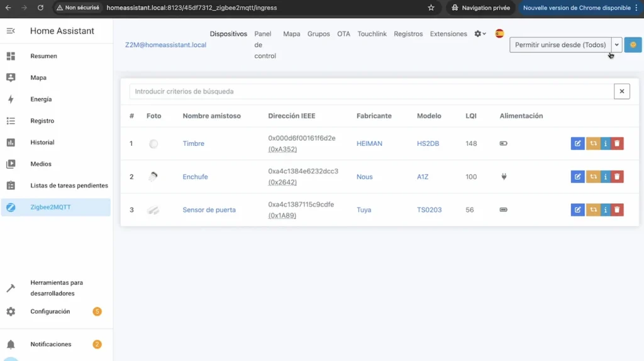Clear the search with the X button
This screenshot has width=644, height=361.
tap(622, 91)
